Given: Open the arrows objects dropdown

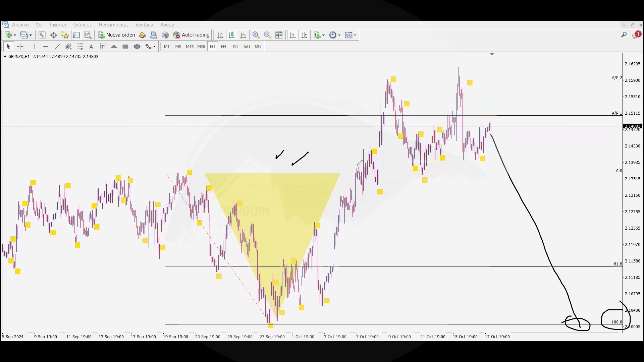Looking at the screenshot, I should coord(154,47).
